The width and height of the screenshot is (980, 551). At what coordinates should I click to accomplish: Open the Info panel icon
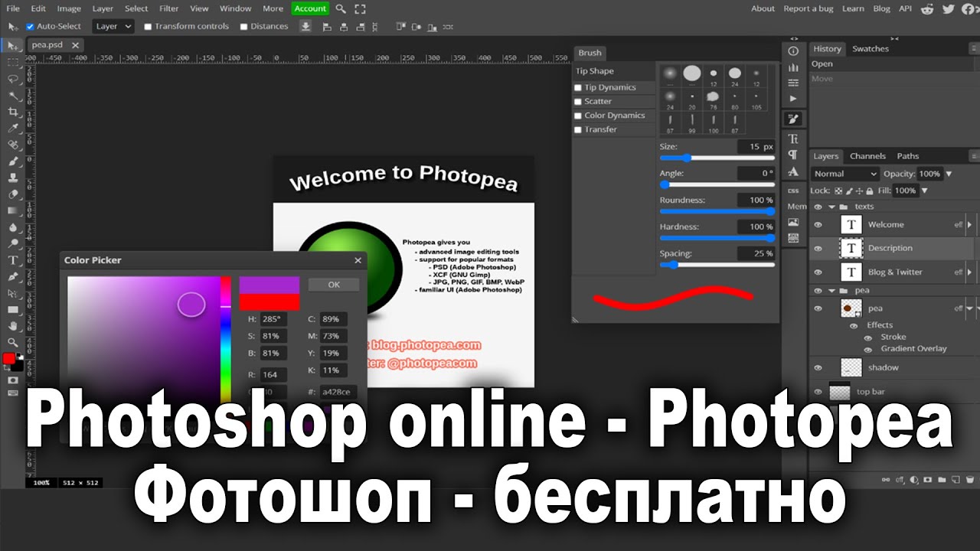(x=793, y=51)
